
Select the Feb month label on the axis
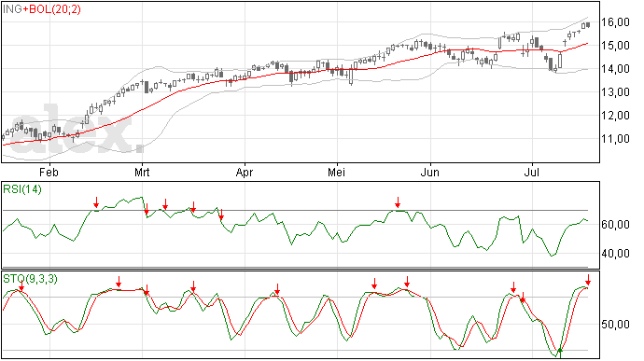pyautogui.click(x=49, y=173)
